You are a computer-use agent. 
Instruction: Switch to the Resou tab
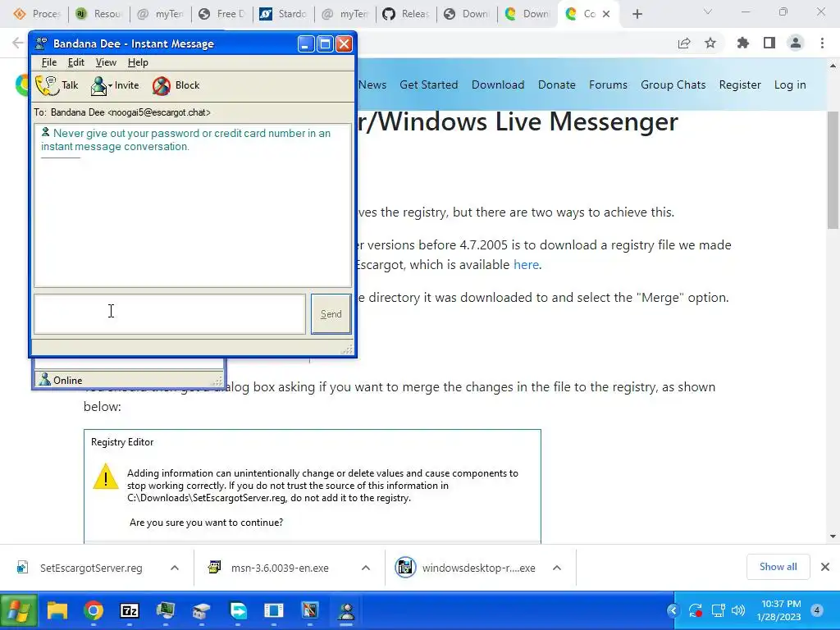[99, 14]
